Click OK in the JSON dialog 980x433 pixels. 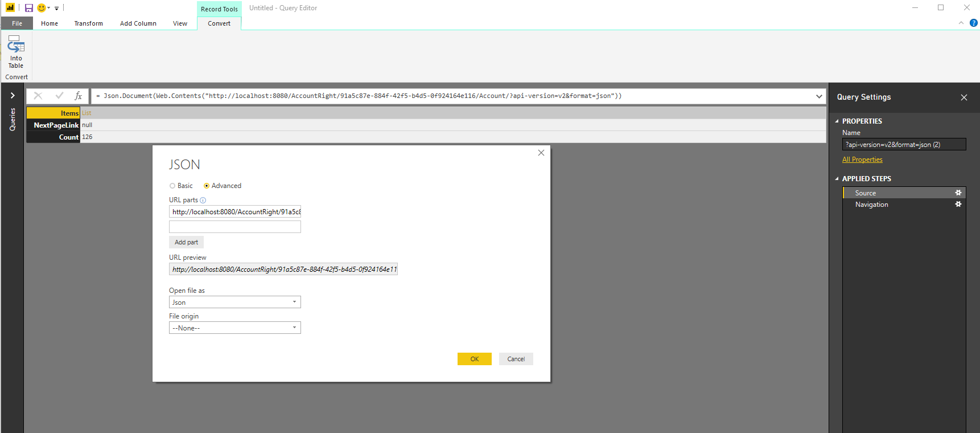pyautogui.click(x=475, y=359)
